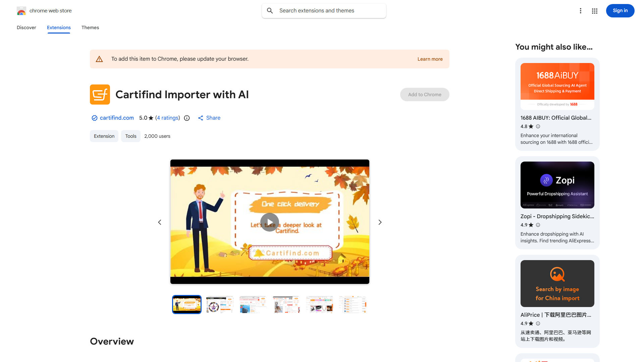Select the second screenshot thumbnail
The height and width of the screenshot is (362, 644).
pyautogui.click(x=220, y=304)
